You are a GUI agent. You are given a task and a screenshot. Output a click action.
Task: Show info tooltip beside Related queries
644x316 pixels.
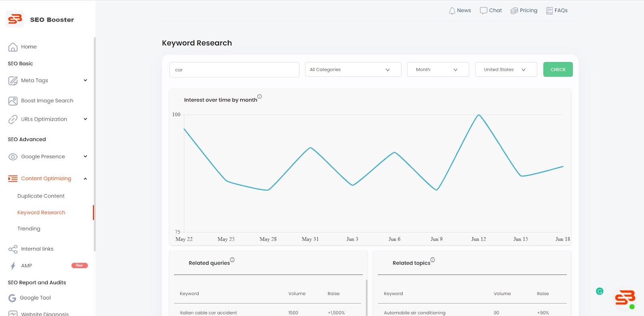coord(232,260)
